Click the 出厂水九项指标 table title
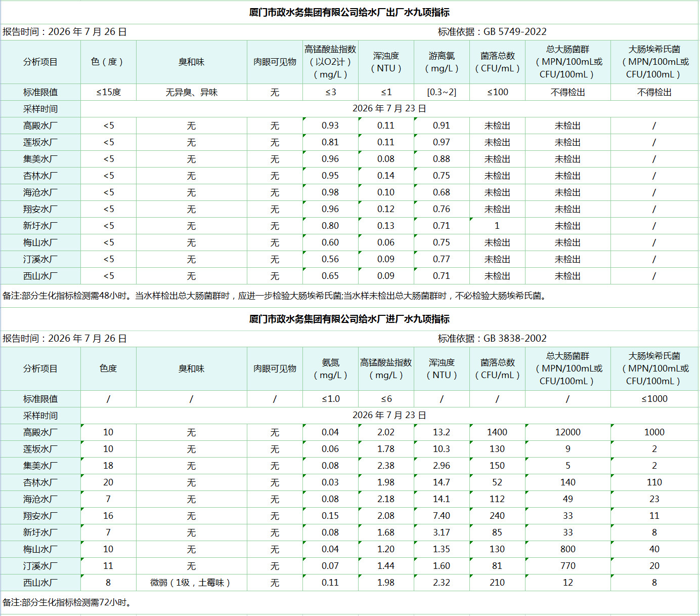700x616 pixels. [349, 12]
